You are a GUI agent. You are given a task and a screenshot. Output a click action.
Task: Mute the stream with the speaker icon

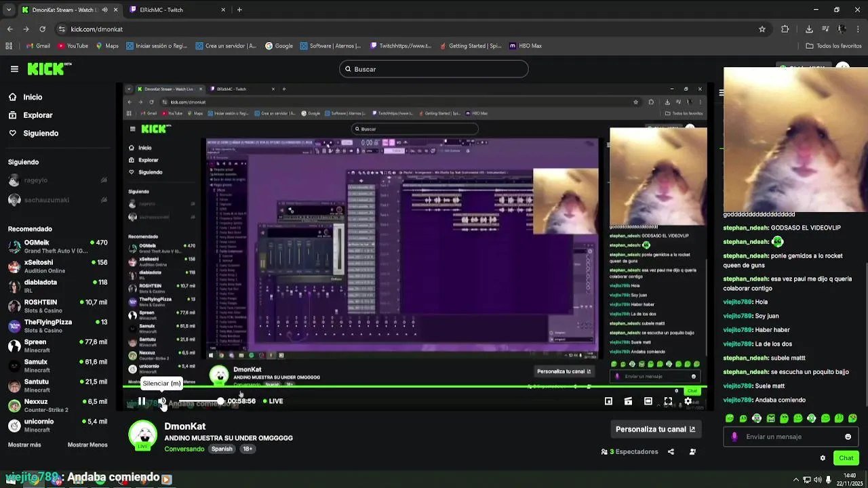163,401
